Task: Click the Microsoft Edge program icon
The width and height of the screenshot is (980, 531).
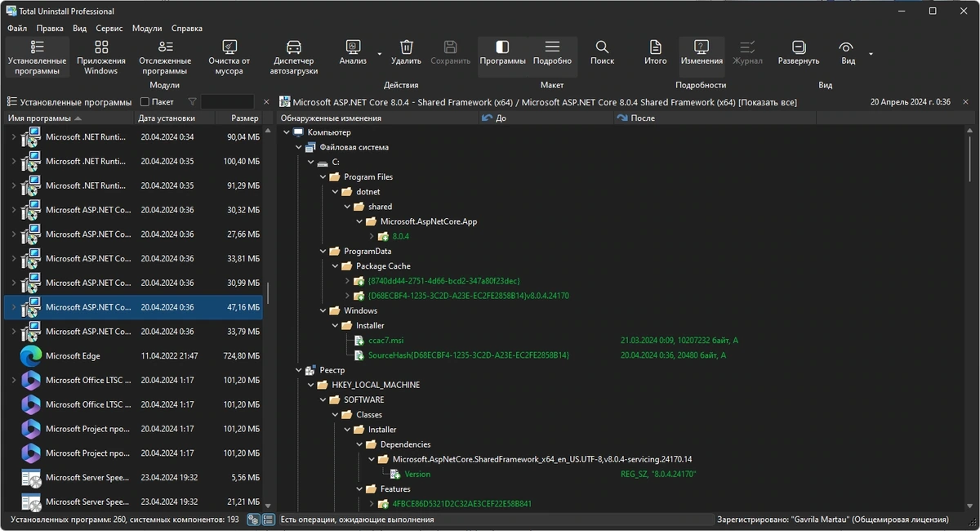Action: [31, 356]
